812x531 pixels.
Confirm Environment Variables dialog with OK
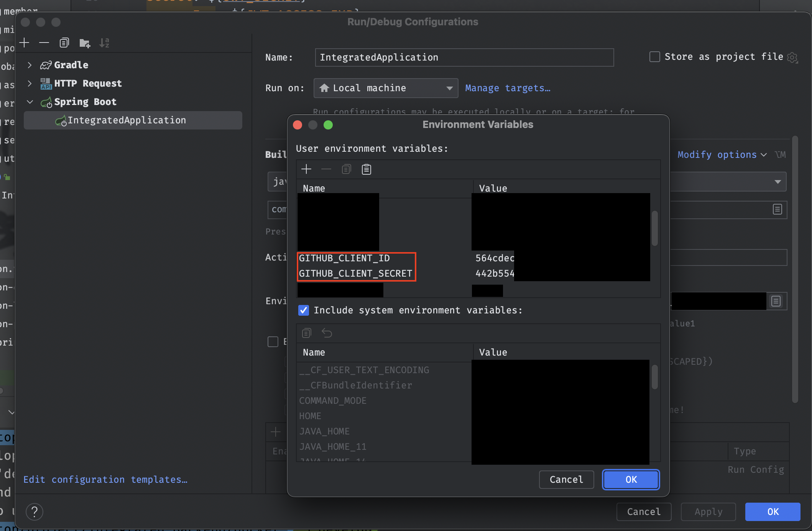631,480
